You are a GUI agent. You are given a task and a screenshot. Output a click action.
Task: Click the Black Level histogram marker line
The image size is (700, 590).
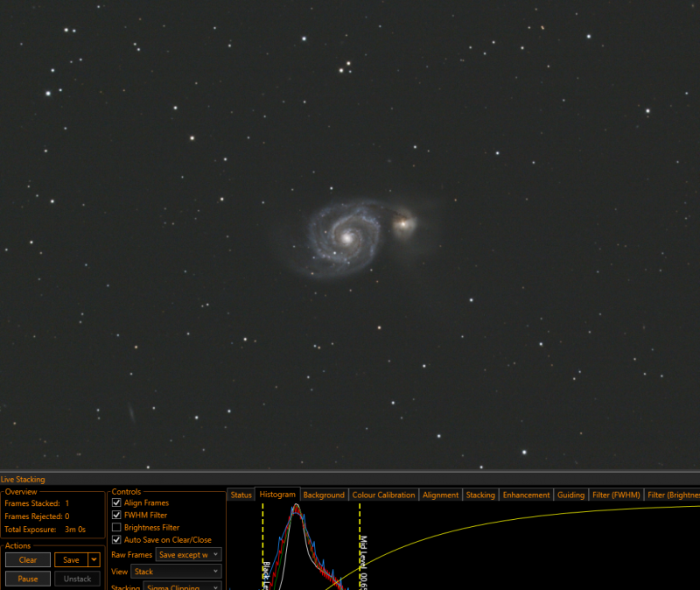click(263, 545)
